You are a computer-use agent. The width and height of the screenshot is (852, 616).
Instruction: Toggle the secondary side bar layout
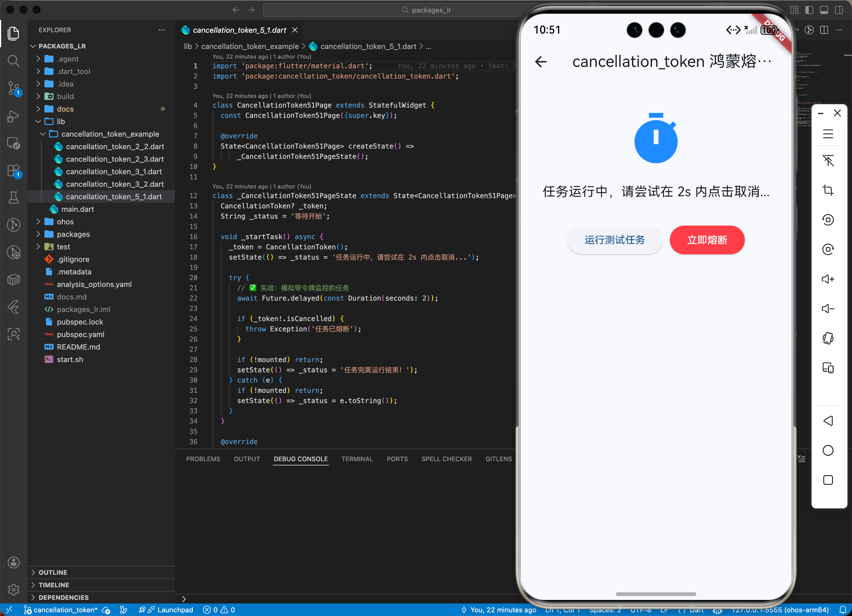pos(839,10)
